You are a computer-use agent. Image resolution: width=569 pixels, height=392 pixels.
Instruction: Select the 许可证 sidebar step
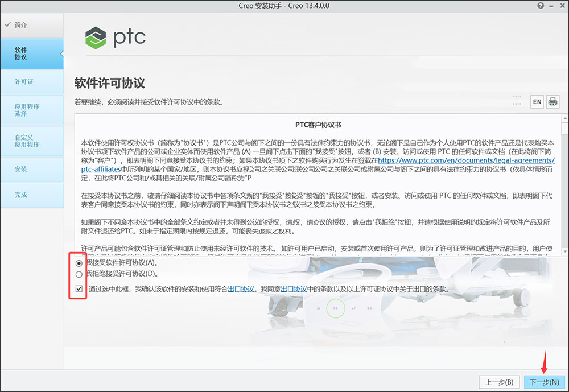[32, 82]
